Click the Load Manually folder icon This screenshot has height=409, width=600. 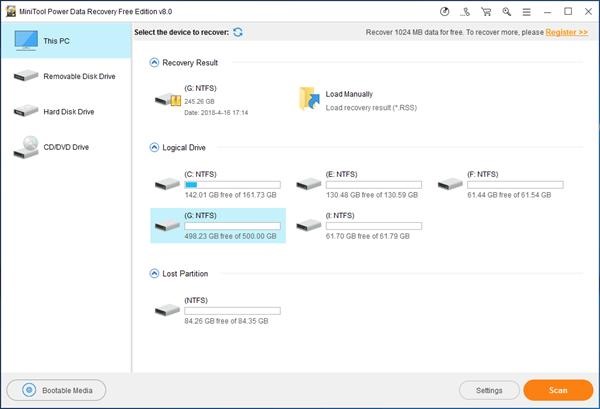[309, 99]
